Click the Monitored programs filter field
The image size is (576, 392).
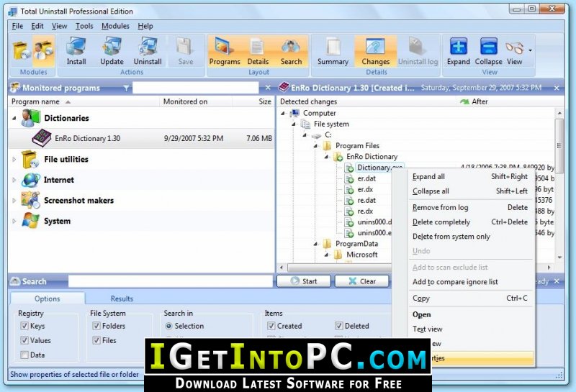195,88
